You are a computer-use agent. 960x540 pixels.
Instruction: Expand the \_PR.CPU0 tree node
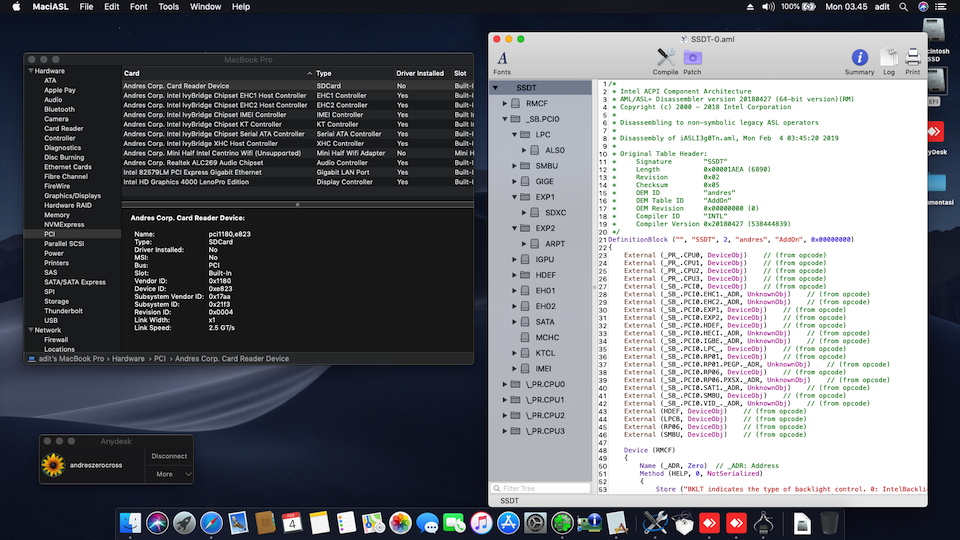click(505, 384)
